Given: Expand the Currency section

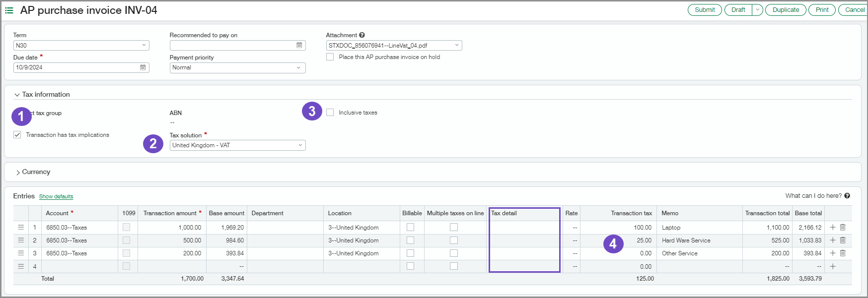Looking at the screenshot, I should 18,172.
